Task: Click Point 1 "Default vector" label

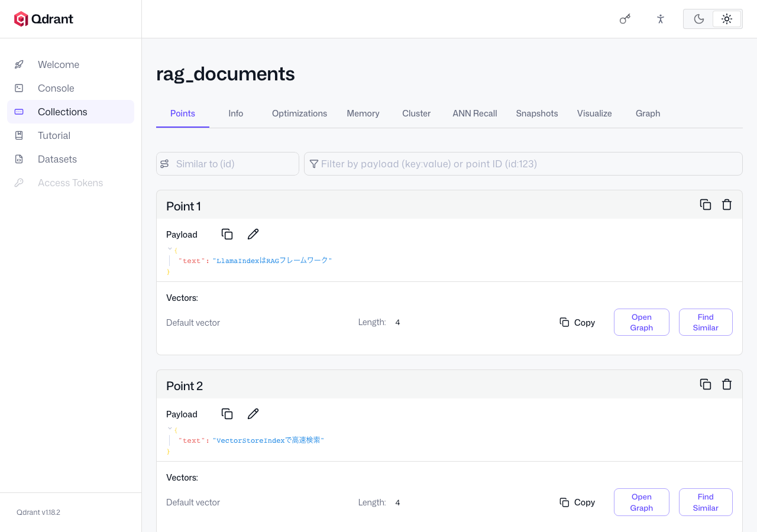Action: [193, 323]
